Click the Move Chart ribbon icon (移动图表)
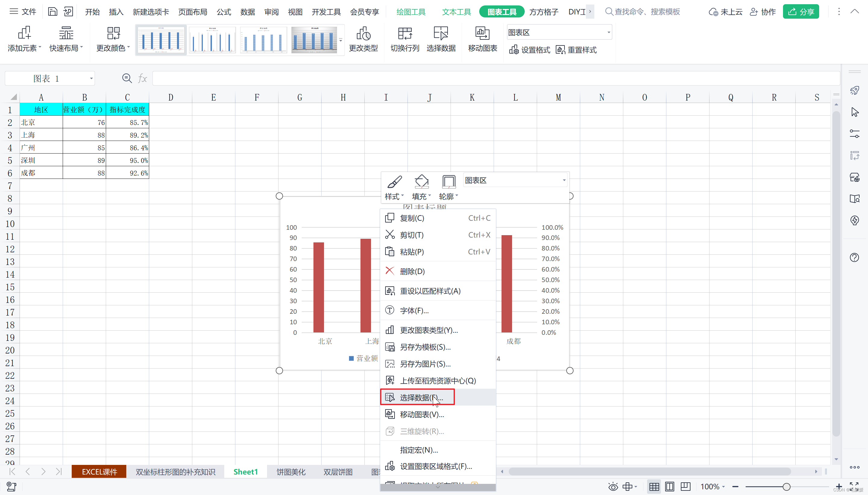 click(482, 39)
